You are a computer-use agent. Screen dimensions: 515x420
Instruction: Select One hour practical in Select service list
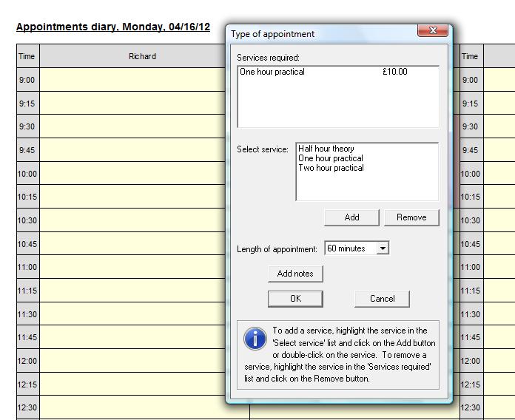pyautogui.click(x=331, y=158)
